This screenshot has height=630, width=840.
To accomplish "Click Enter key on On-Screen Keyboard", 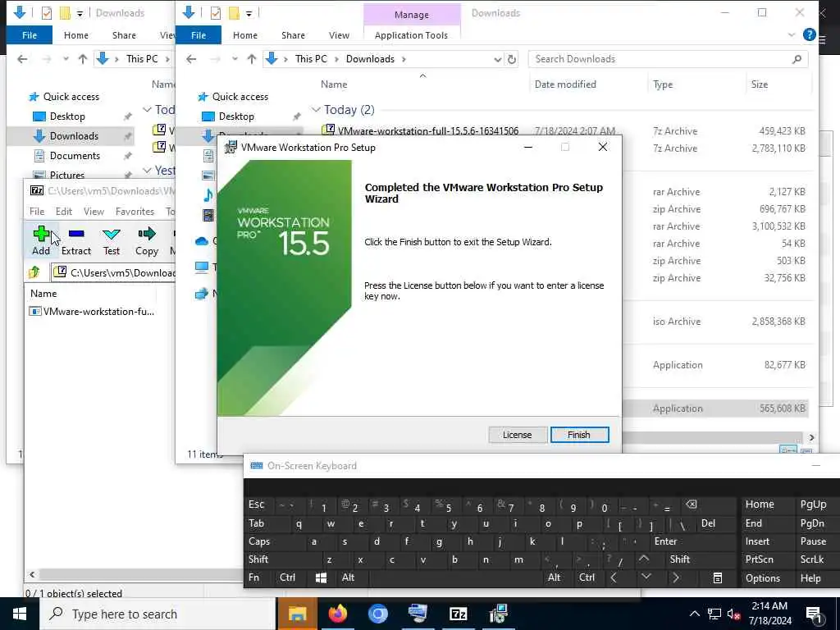I will [665, 541].
